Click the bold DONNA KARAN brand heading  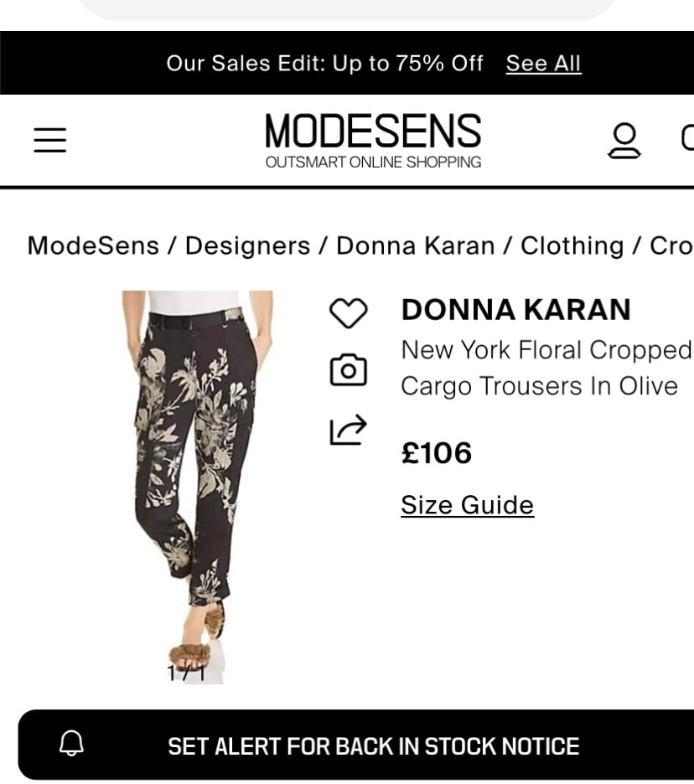pyautogui.click(x=515, y=310)
